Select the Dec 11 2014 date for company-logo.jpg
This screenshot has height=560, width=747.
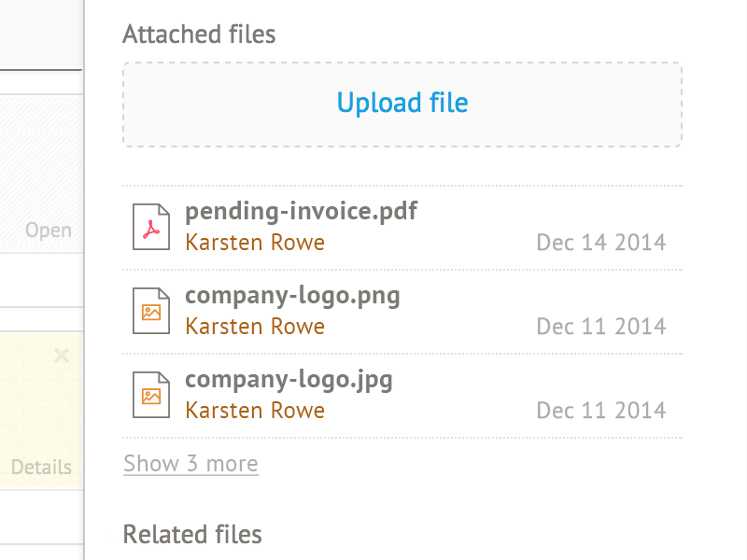(x=601, y=412)
